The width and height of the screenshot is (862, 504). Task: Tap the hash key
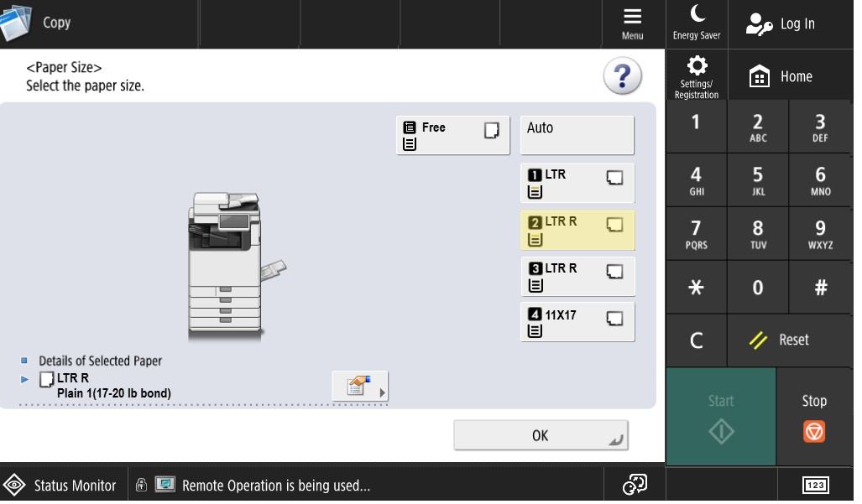coord(820,287)
